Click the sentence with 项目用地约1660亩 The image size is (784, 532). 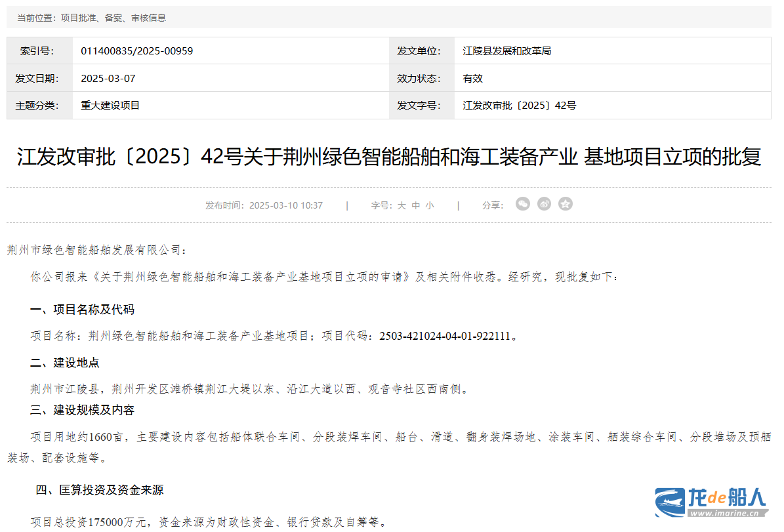tap(389, 447)
